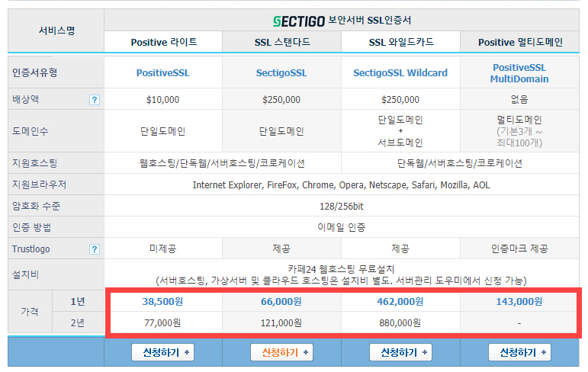Click the 이메일 인증 method value
Image resolution: width=588 pixels, height=372 pixels.
[x=341, y=227]
